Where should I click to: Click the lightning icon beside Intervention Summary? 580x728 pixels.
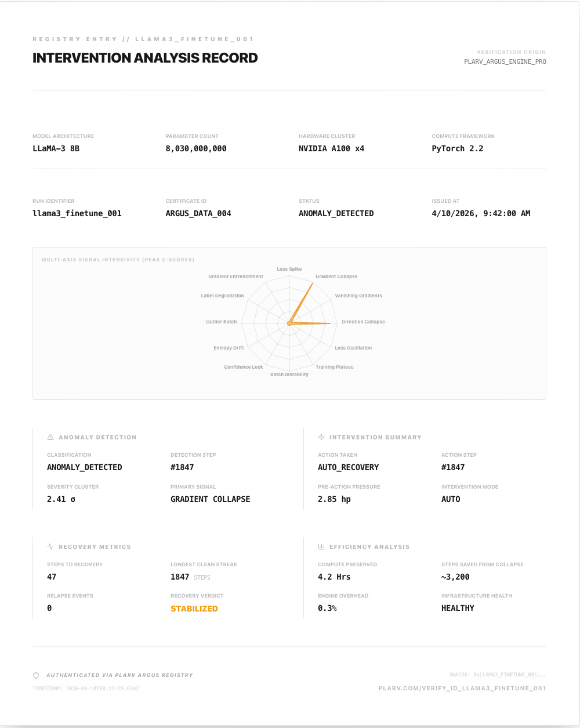point(321,437)
